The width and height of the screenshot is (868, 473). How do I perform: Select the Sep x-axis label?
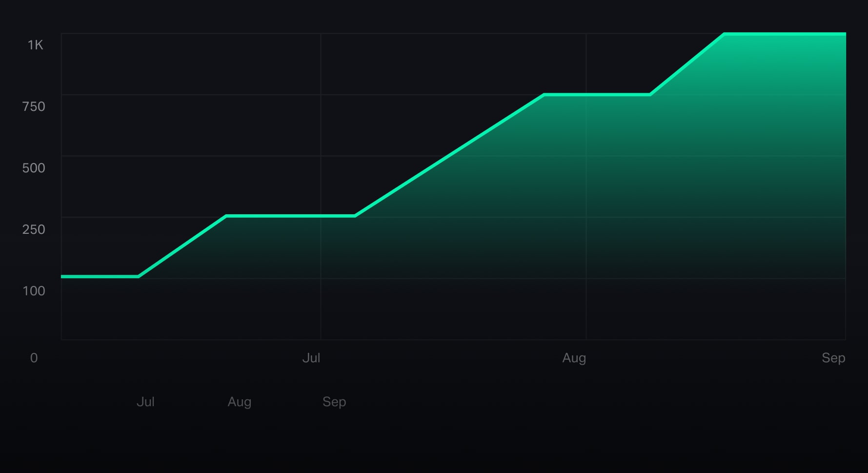(834, 358)
